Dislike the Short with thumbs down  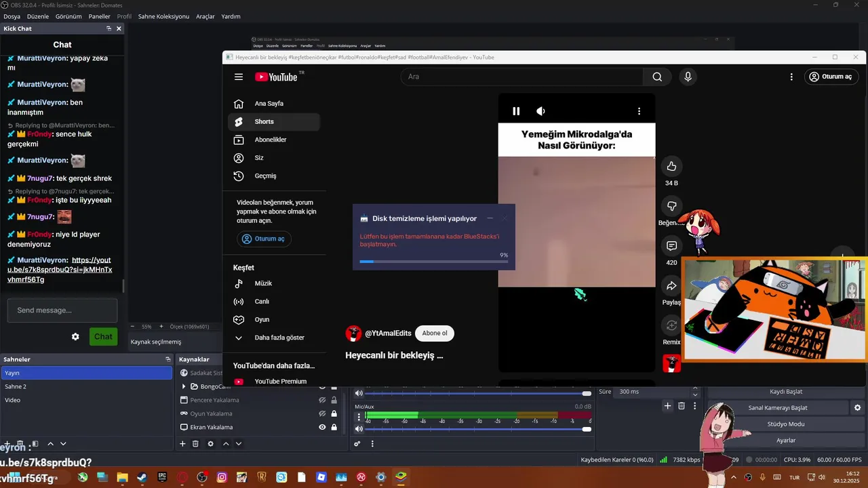(671, 206)
